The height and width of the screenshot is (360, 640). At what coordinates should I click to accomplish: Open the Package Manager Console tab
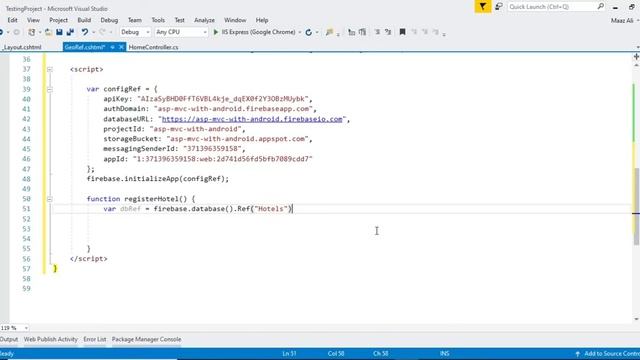[x=146, y=340]
